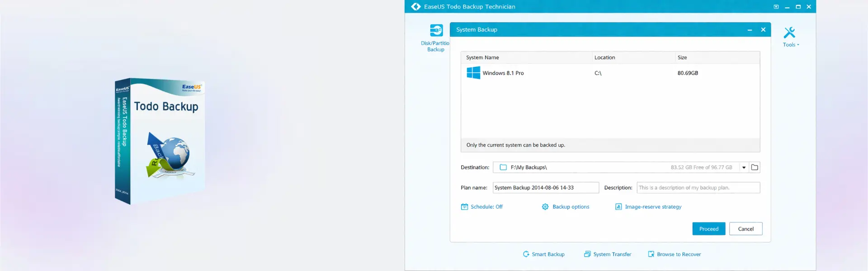
Task: Open the Tools wrench icon
Action: [789, 33]
